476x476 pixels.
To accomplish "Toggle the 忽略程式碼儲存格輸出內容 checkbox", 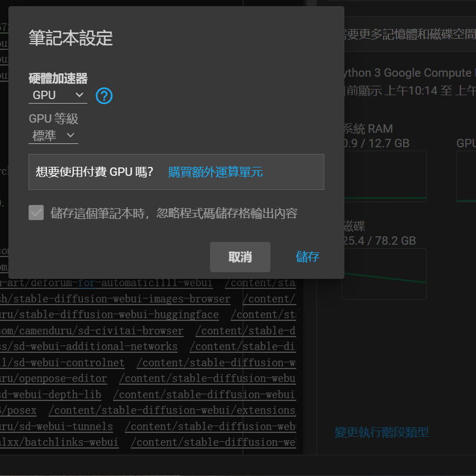I will click(36, 213).
